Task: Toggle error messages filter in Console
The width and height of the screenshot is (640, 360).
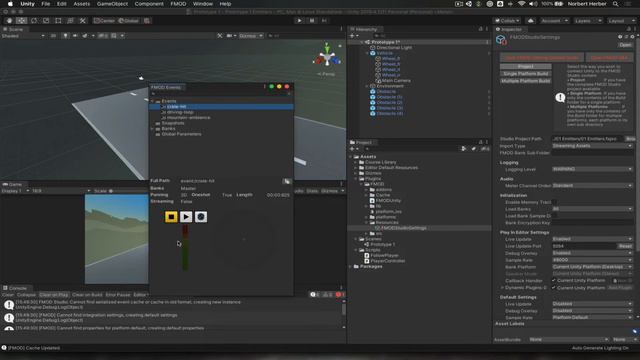Action: [x=340, y=295]
